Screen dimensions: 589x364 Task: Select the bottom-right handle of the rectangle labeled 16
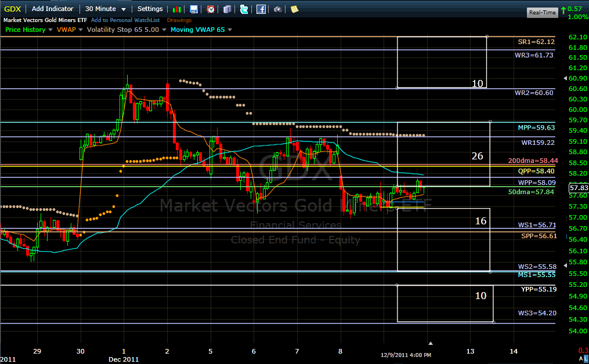[490, 272]
